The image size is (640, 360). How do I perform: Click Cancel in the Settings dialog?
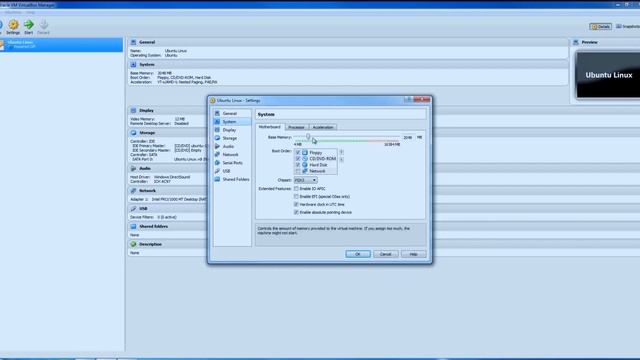(386, 254)
